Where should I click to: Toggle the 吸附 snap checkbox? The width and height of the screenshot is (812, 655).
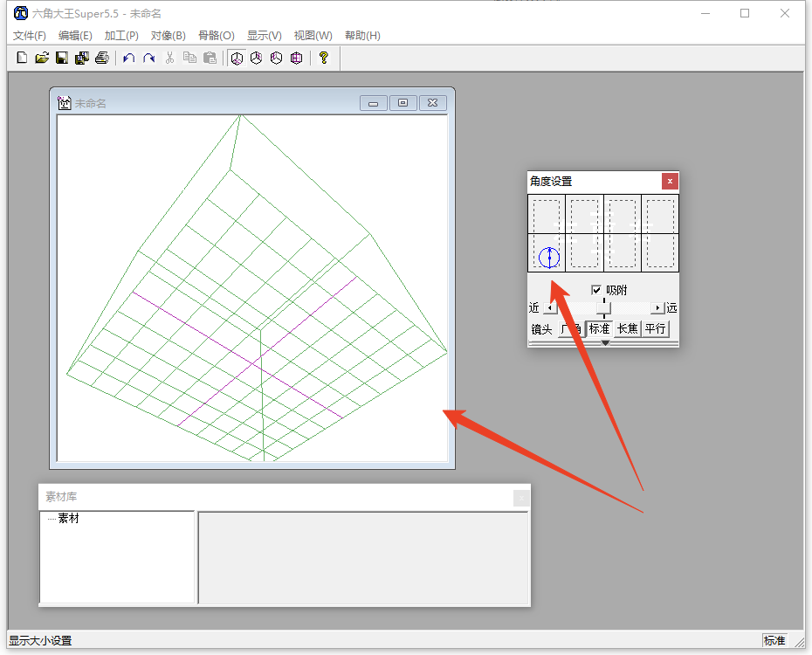click(597, 290)
